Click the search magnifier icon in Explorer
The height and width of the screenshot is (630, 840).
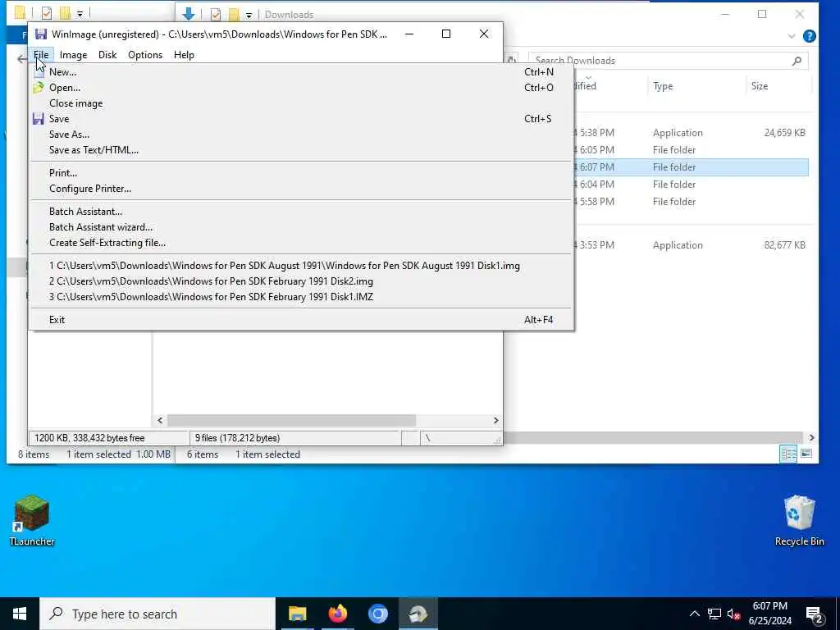click(797, 61)
